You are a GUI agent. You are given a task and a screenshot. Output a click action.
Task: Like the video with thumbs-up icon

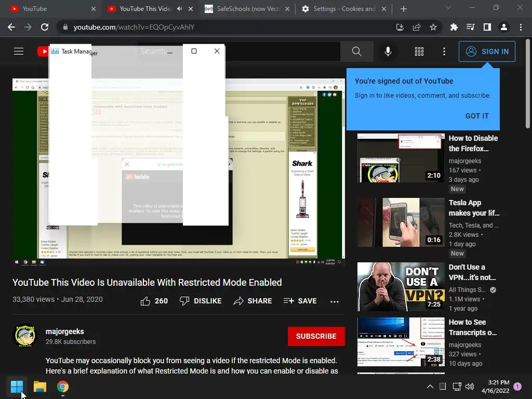pos(154,301)
